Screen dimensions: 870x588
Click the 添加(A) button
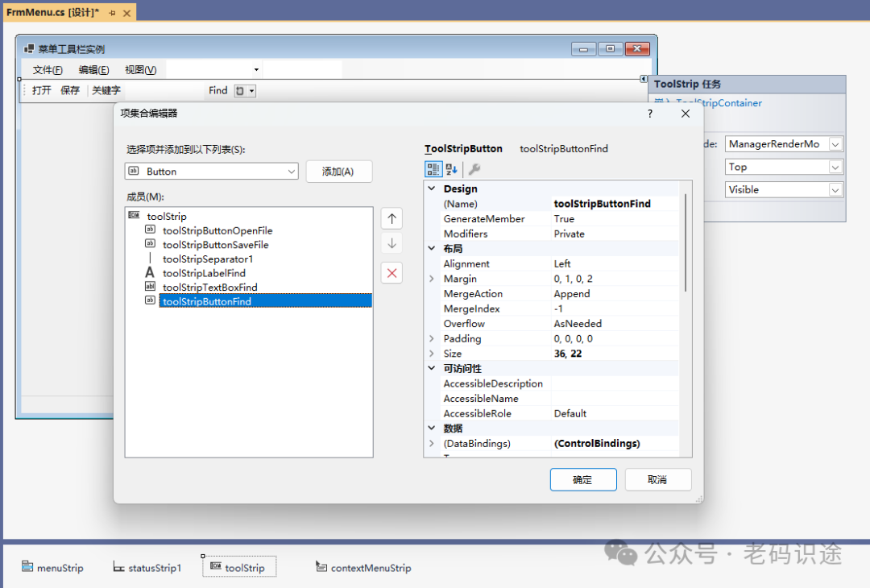click(x=338, y=172)
